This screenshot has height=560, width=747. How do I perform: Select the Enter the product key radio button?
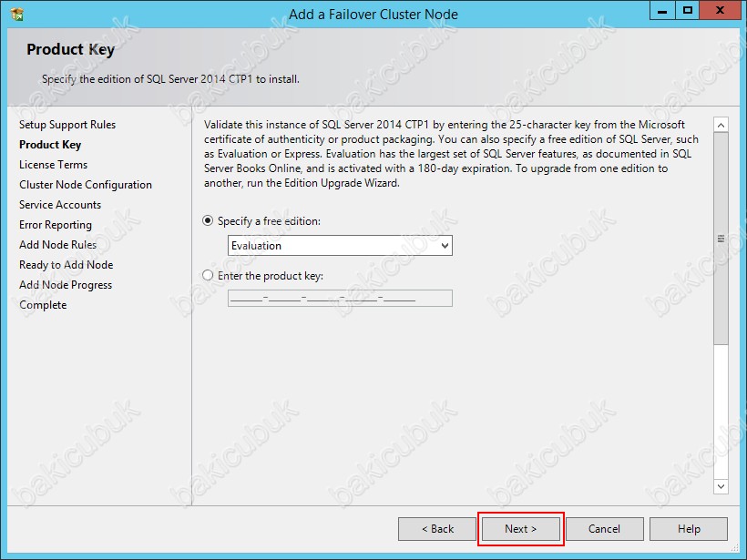(x=208, y=275)
